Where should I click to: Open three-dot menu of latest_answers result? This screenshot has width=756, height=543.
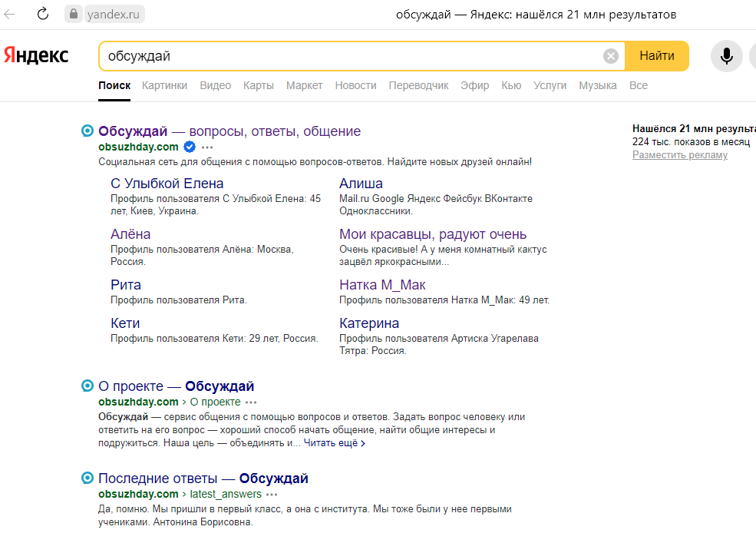tap(272, 495)
